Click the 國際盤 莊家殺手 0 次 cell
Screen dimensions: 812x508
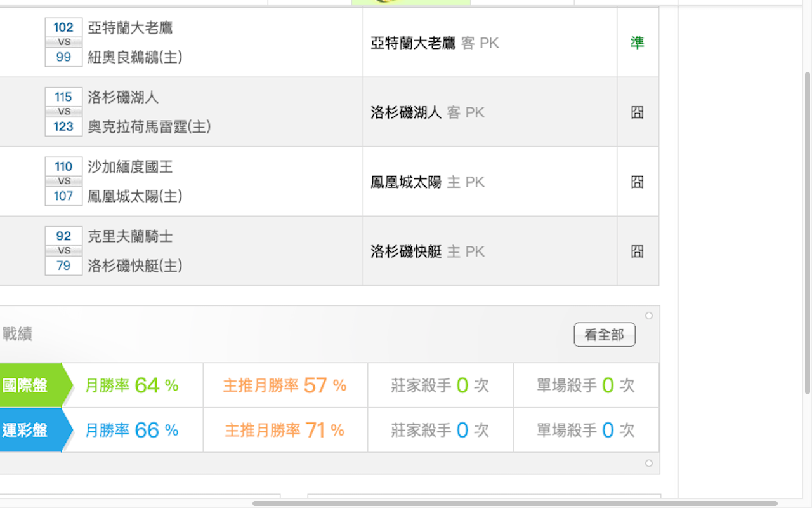(440, 385)
